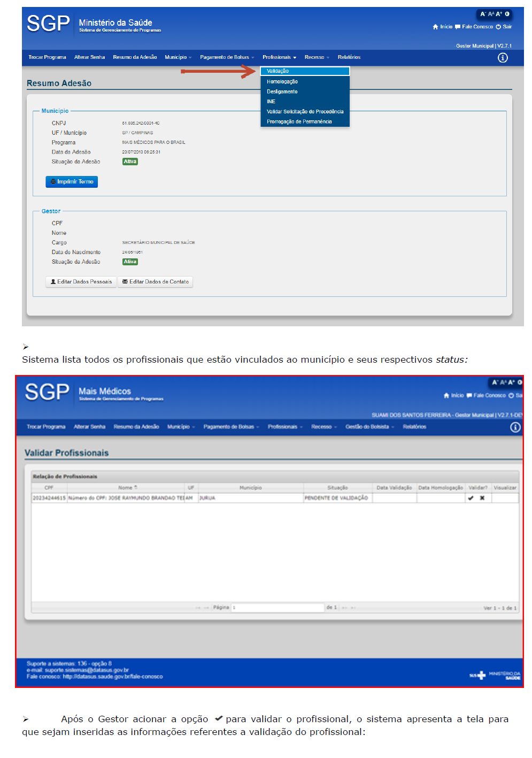Screen dimensions: 532x758
Task: Open Alterar Senha on Validar Profissionais screen
Action: (89, 427)
